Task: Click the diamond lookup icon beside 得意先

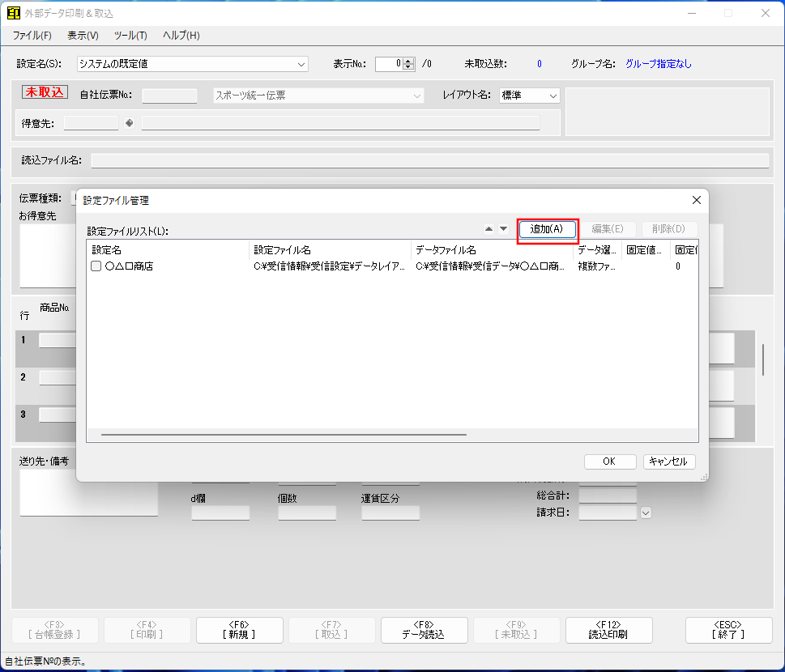Action: click(x=129, y=123)
